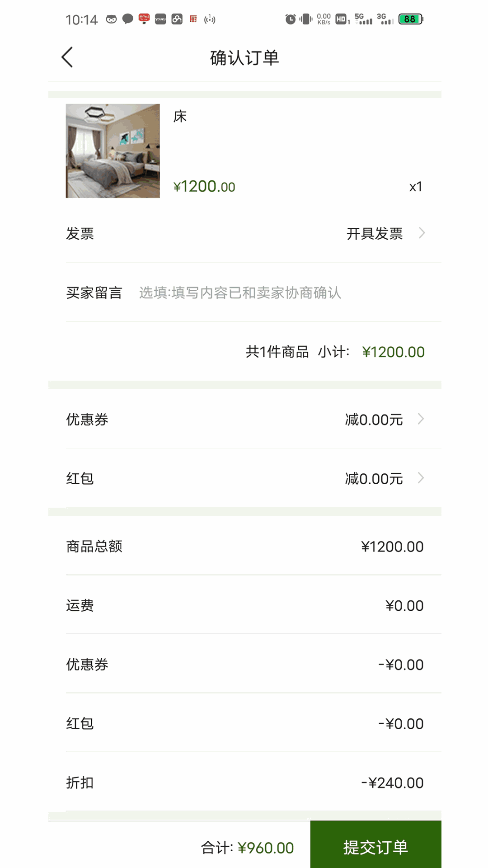Tap the Youku notification icon
The width and height of the screenshot is (488, 868).
pyautogui.click(x=160, y=19)
